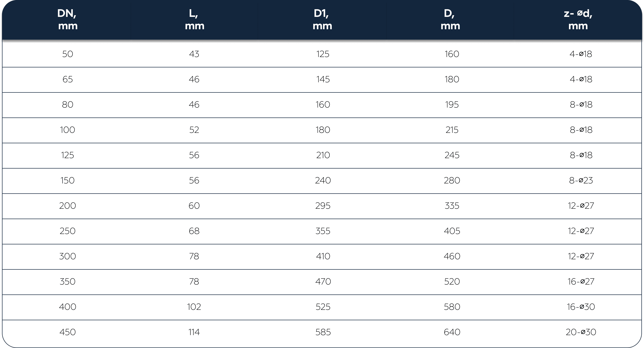
Task: Click L value 68 in the DN 250 row
Action: 194,231
